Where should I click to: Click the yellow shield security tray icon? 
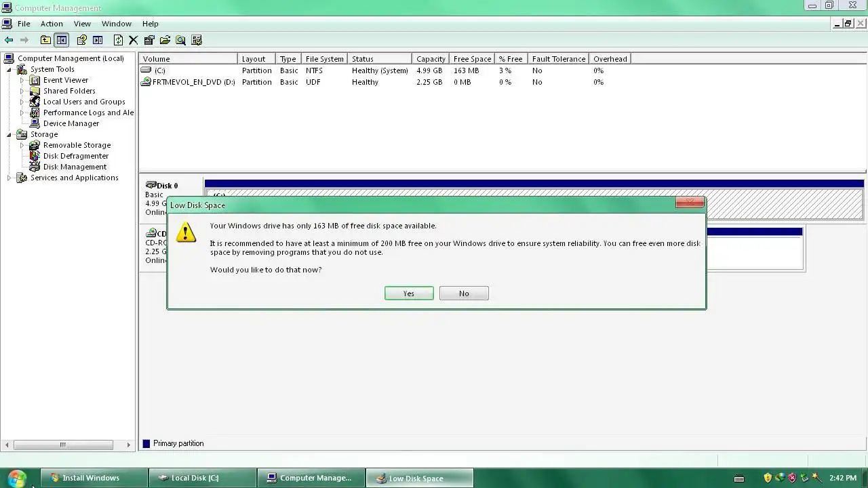(x=768, y=478)
